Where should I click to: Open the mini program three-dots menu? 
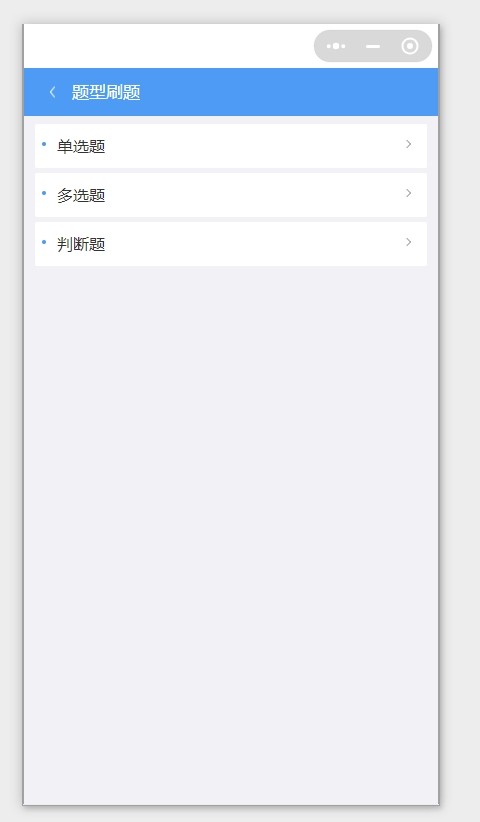tap(336, 46)
